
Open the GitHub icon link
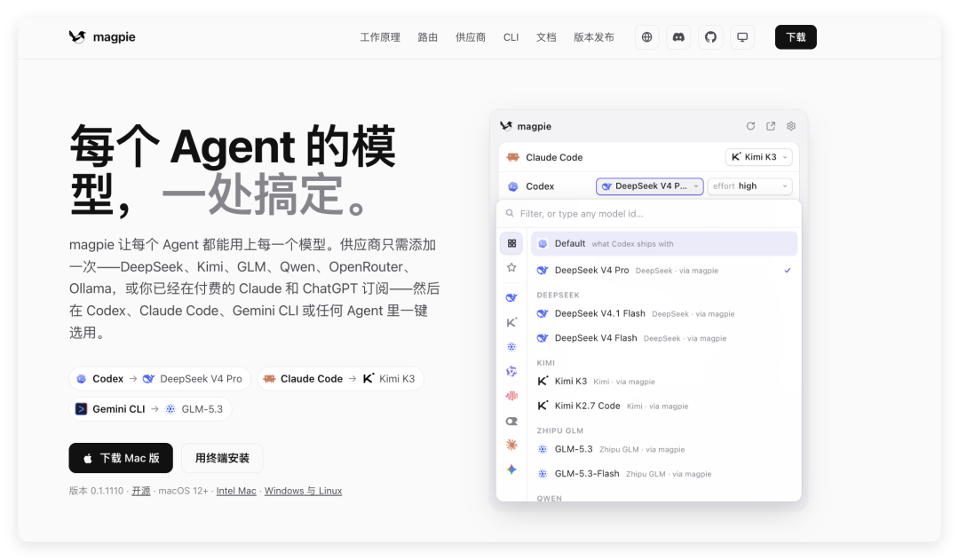click(710, 37)
